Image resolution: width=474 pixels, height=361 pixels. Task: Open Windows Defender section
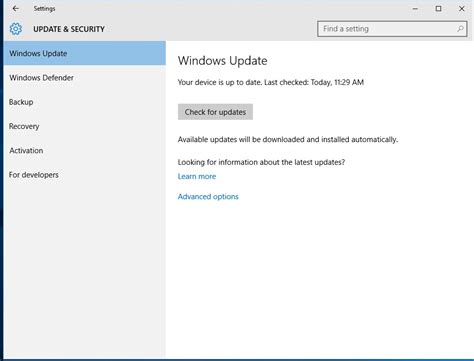pos(85,78)
